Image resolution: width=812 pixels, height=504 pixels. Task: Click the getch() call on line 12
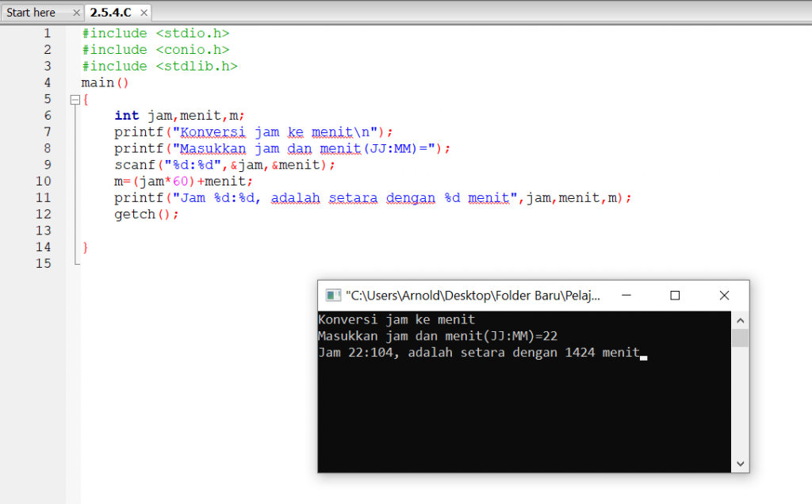pyautogui.click(x=147, y=215)
